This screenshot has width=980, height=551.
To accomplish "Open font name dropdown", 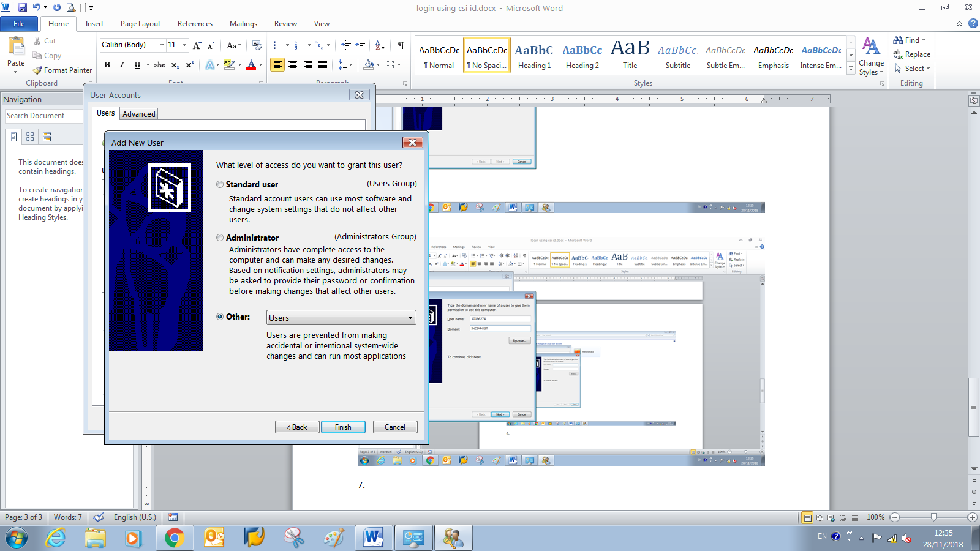I will tap(162, 45).
